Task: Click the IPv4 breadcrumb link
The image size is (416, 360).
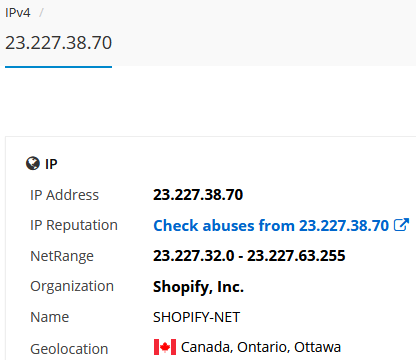Action: (17, 13)
